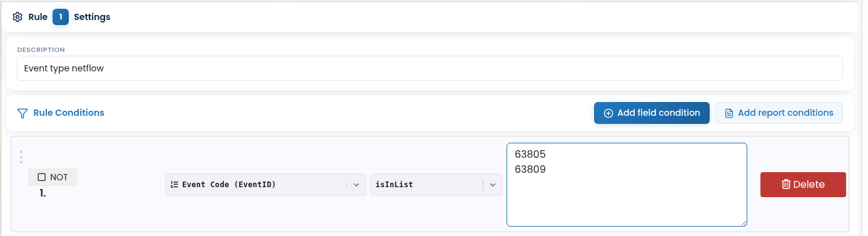
Task: Click the document icon in Add report conditions
Action: tap(729, 113)
